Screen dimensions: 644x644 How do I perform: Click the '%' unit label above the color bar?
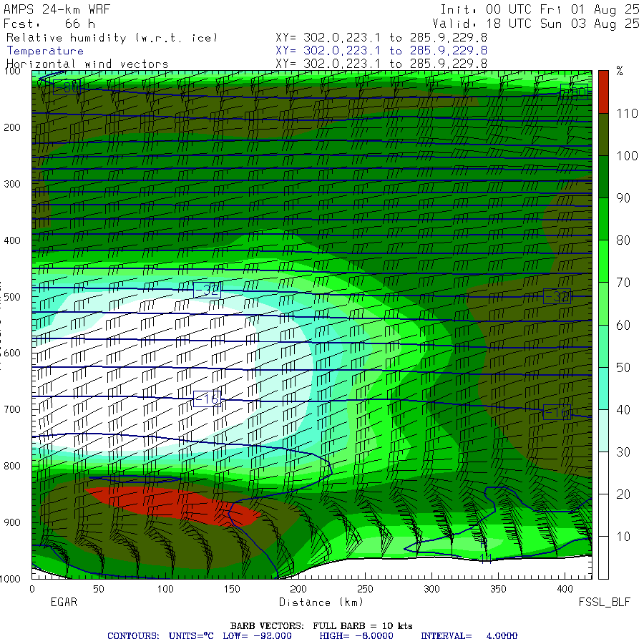[x=620, y=72]
